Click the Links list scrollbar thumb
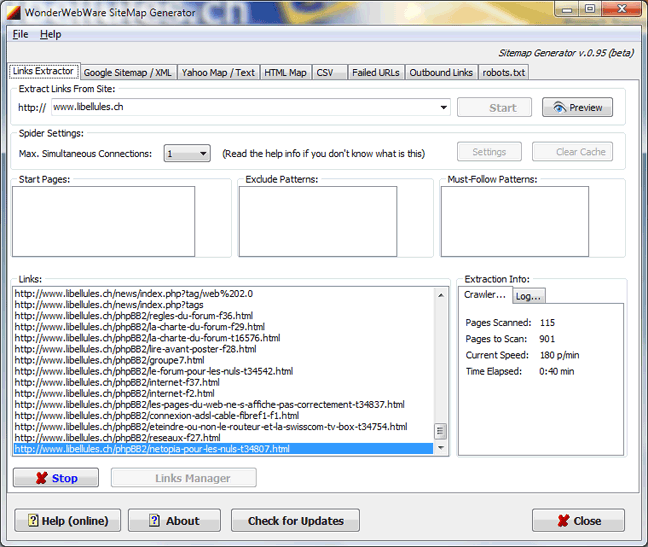 441,431
